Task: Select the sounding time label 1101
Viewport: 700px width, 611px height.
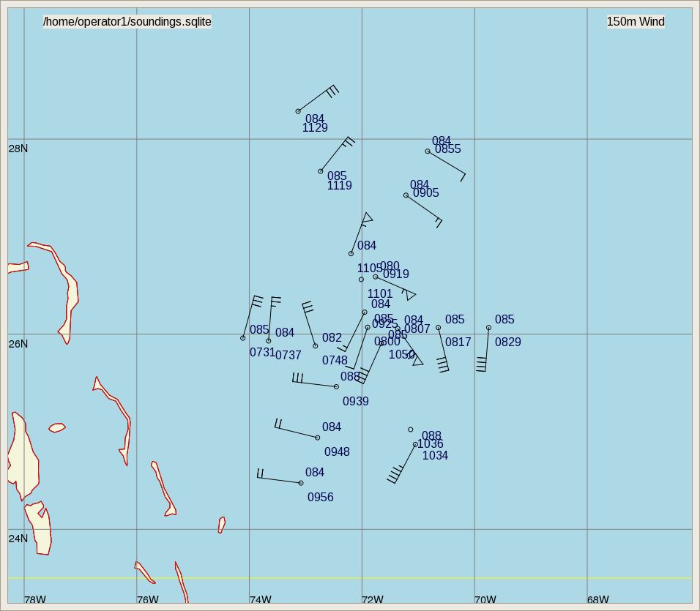Action: coord(380,294)
